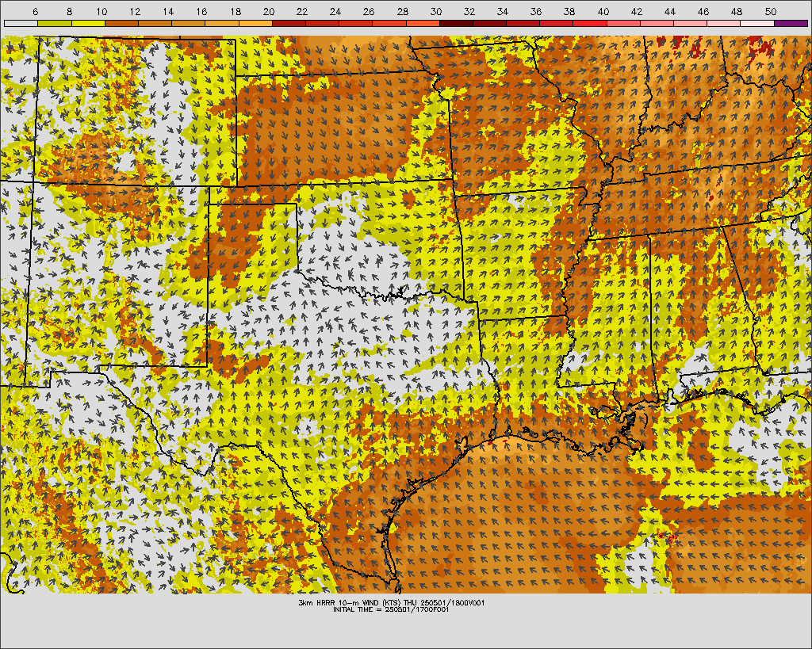812x649 pixels.
Task: Select the legend label "26"
Action: click(x=369, y=11)
